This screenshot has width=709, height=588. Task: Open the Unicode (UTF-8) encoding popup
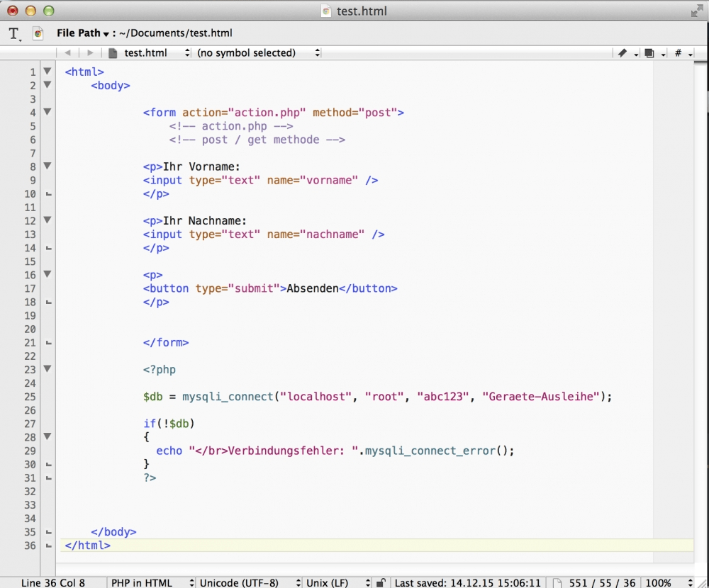[250, 583]
